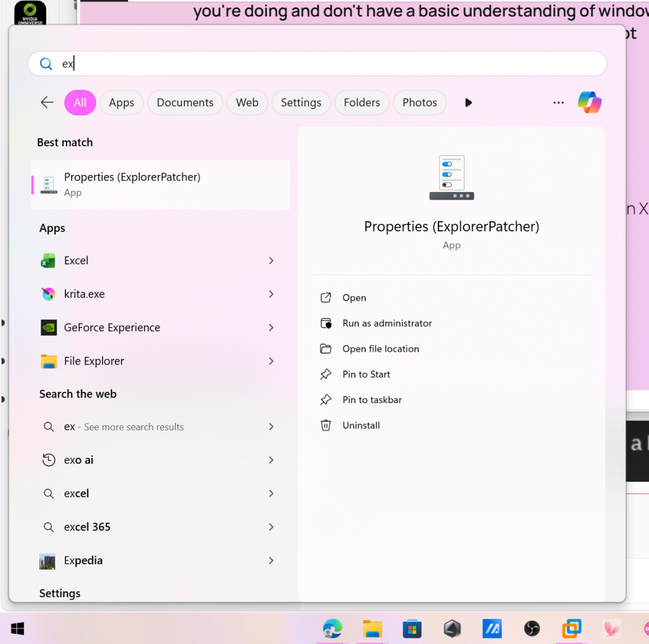Switch to the Apps filter tab
This screenshot has height=644, width=649.
[x=121, y=103]
